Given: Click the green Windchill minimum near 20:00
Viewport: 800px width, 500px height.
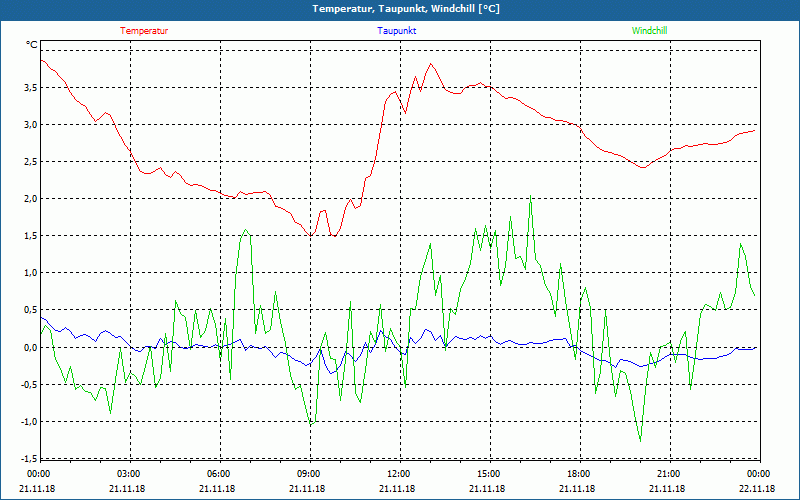Looking at the screenshot, I should coord(640,441).
